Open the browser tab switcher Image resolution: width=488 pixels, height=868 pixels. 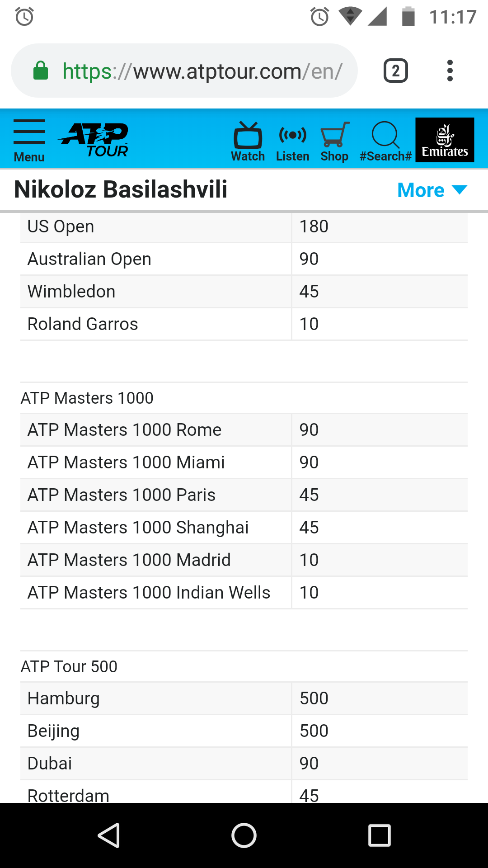pos(396,71)
